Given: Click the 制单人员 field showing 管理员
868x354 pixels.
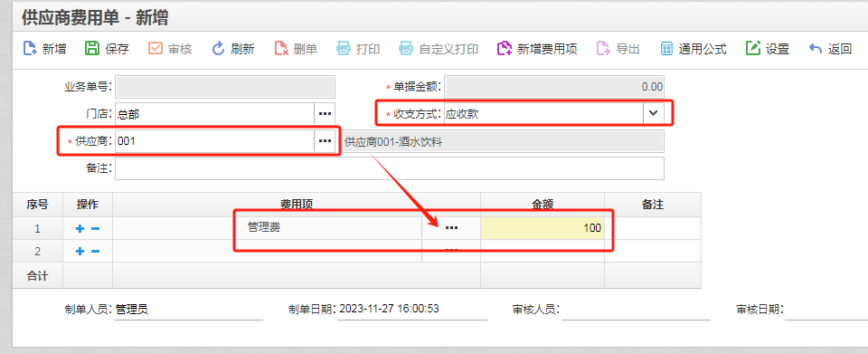Looking at the screenshot, I should (188, 309).
